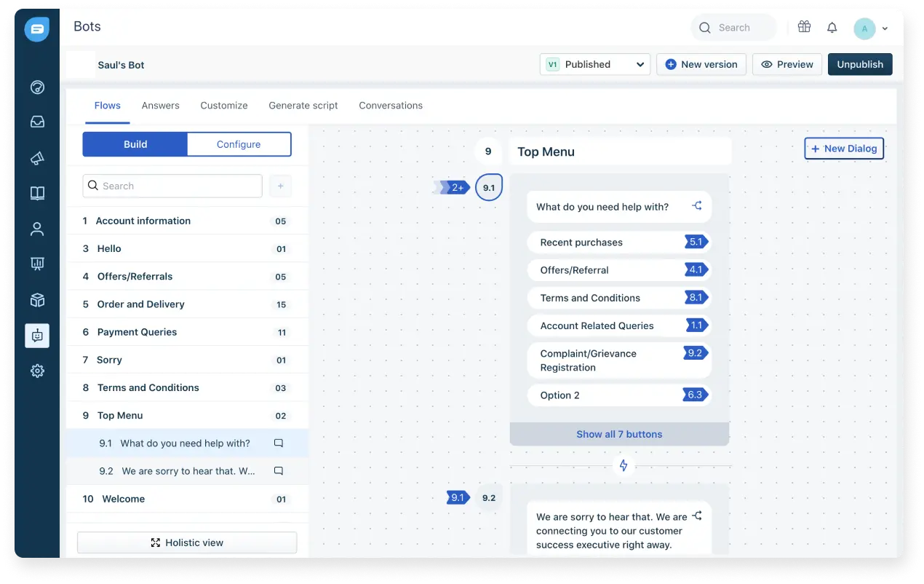Viewport: 924px width, 584px height.
Task: Switch to Configure mode
Action: click(x=239, y=144)
